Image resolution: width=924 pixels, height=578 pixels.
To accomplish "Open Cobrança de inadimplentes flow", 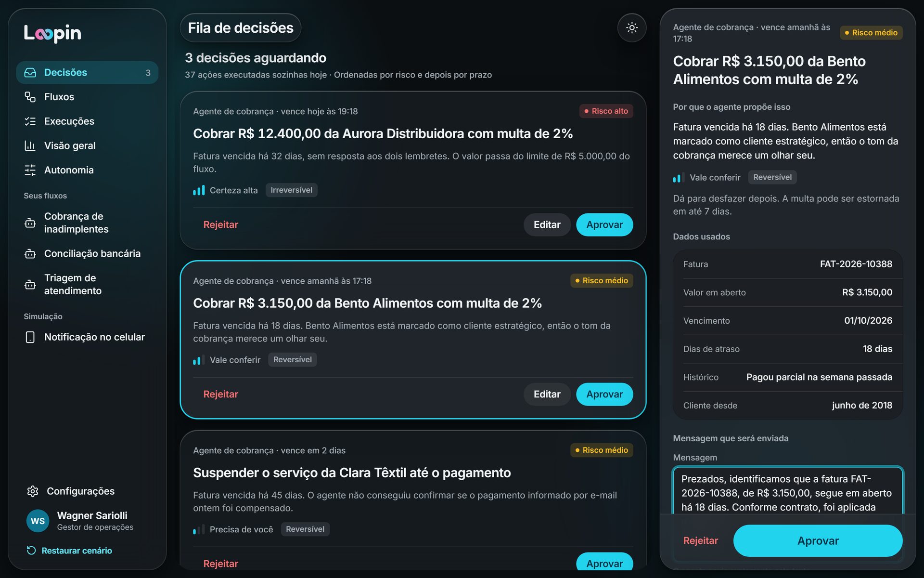I will click(87, 223).
